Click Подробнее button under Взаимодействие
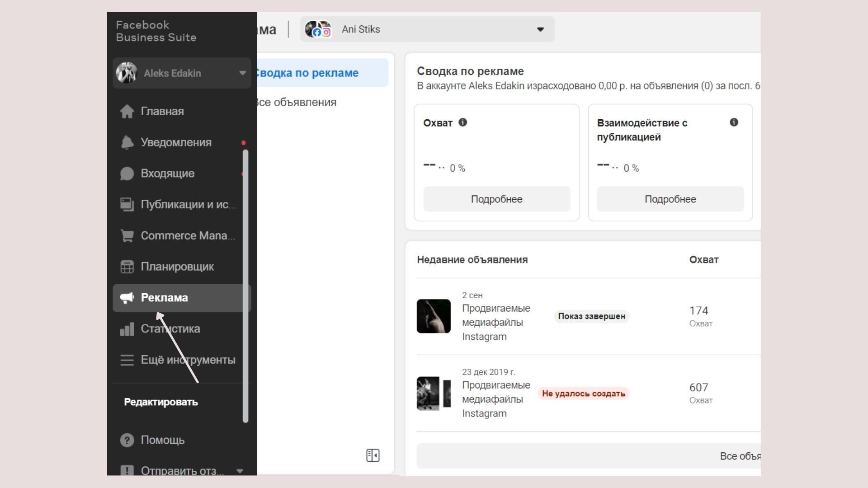The image size is (868, 488). [670, 199]
